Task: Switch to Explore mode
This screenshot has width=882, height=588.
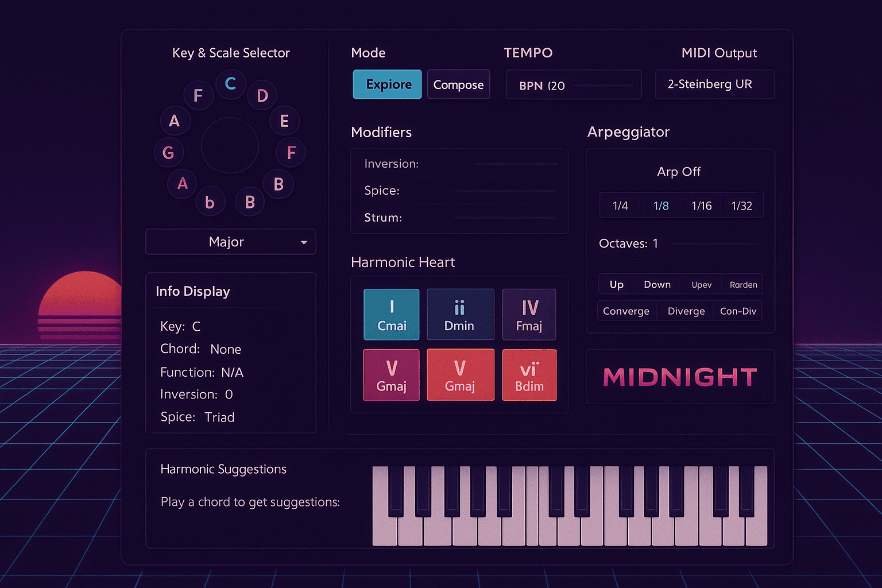Action: (387, 84)
